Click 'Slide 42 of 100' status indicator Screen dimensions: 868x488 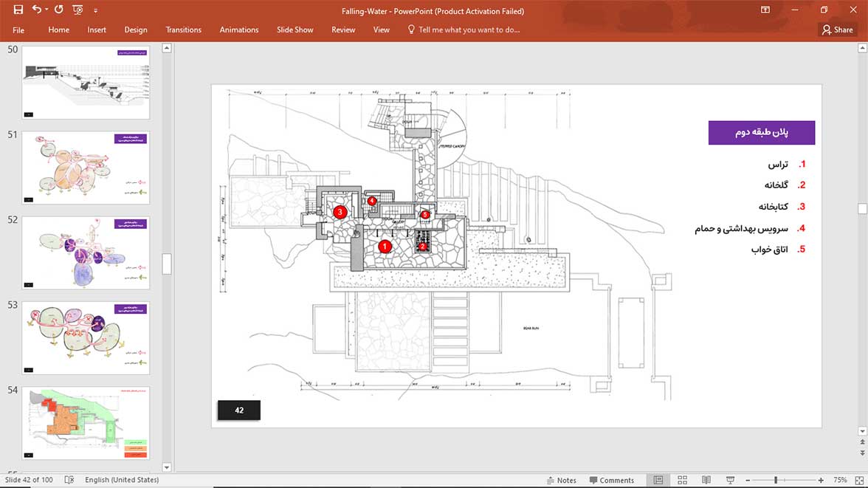click(x=29, y=480)
